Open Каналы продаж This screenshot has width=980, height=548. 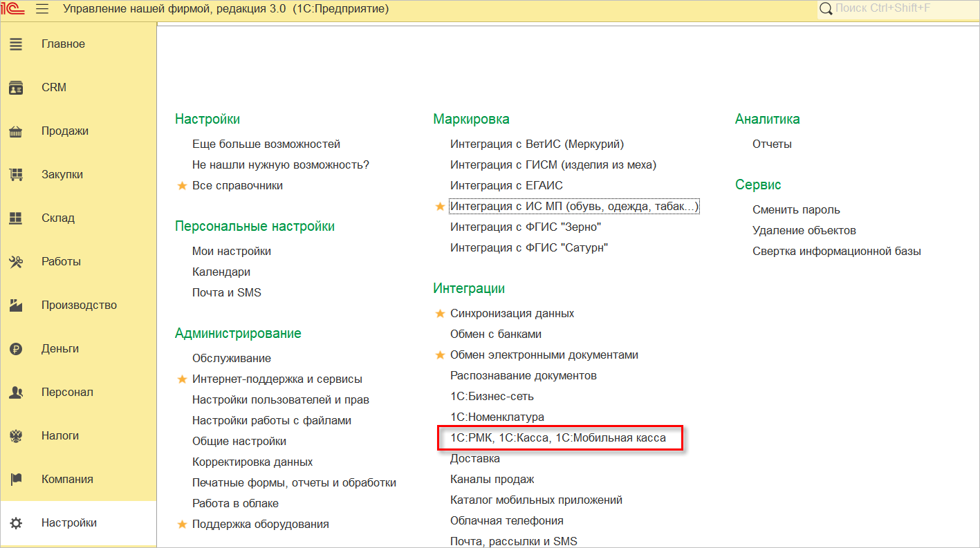click(492, 480)
